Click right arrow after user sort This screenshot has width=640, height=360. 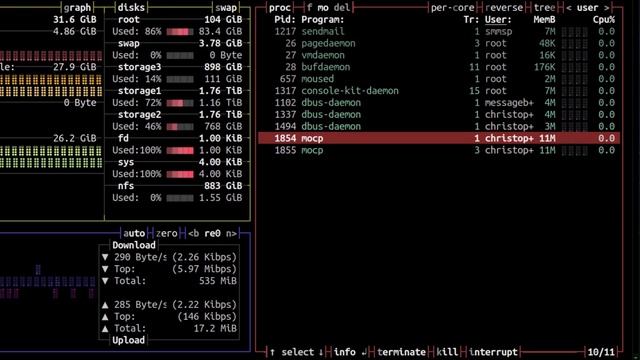607,8
